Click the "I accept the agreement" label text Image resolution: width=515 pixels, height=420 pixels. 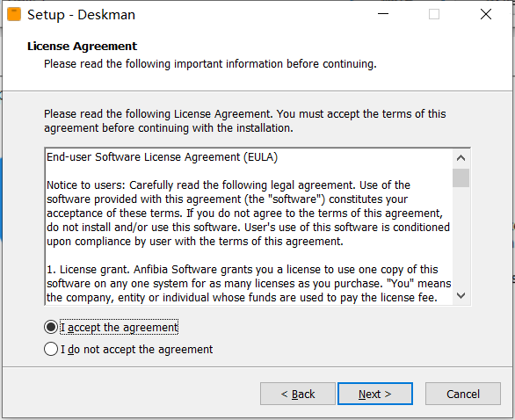120,328
